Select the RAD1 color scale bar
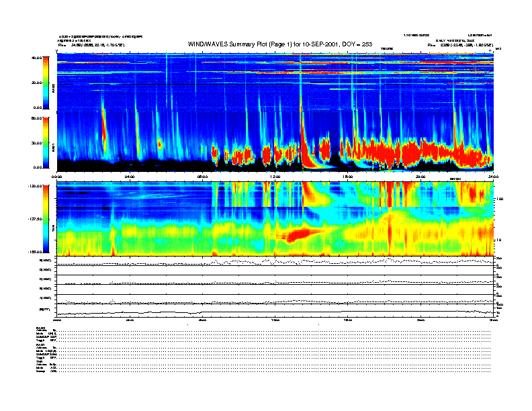Screen dimensions: 532x411 tap(46, 142)
